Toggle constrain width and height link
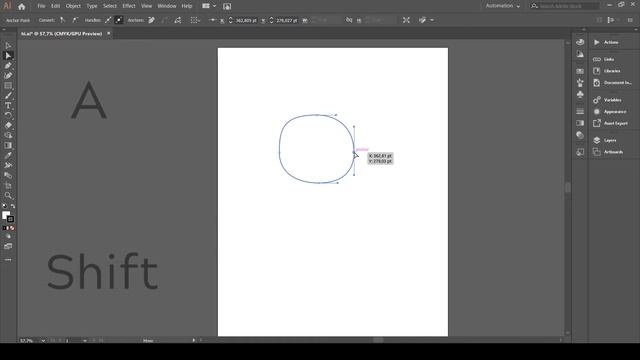This screenshot has height=360, width=640. [x=349, y=20]
